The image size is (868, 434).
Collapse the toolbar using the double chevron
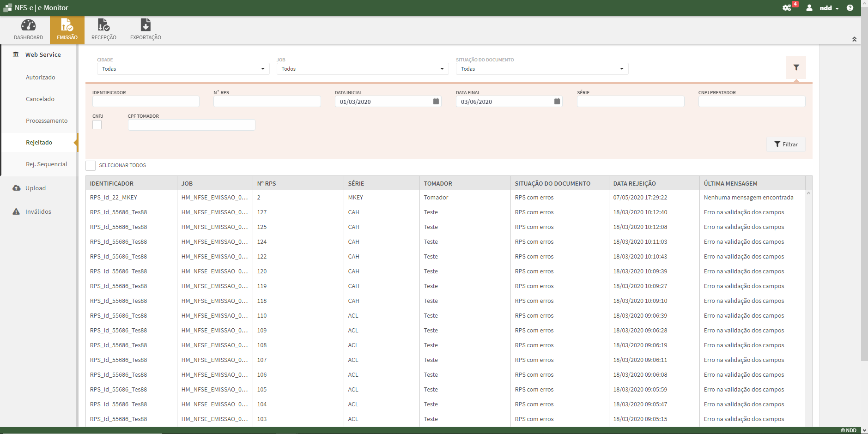[854, 39]
